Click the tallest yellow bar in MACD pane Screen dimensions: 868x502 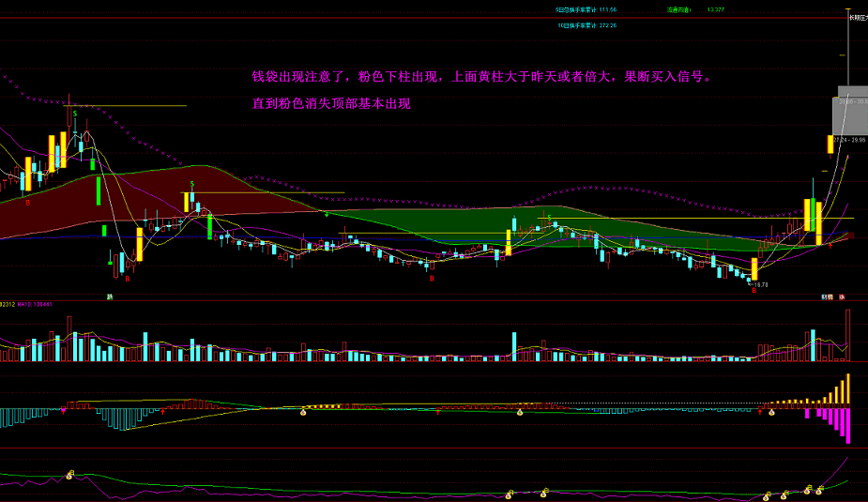[x=848, y=388]
